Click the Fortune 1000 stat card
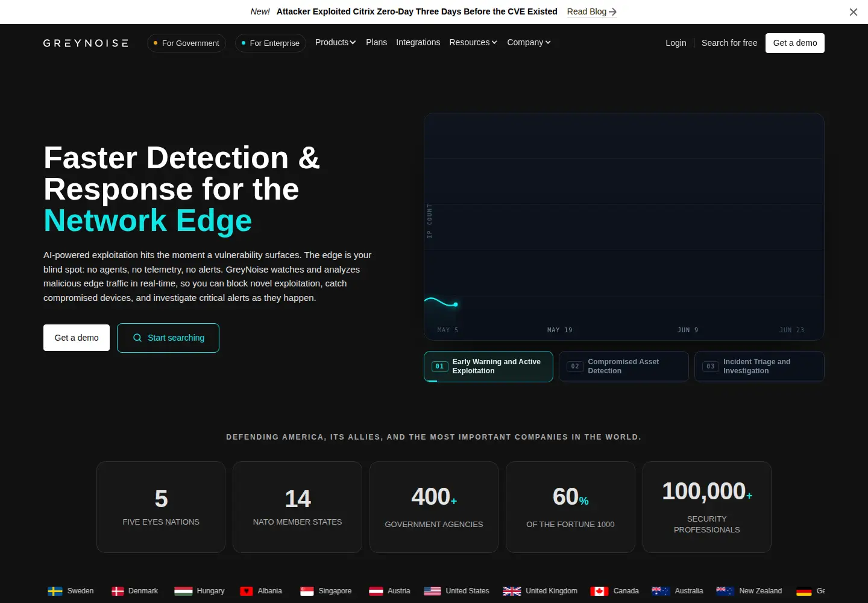The image size is (868, 603). click(x=570, y=507)
